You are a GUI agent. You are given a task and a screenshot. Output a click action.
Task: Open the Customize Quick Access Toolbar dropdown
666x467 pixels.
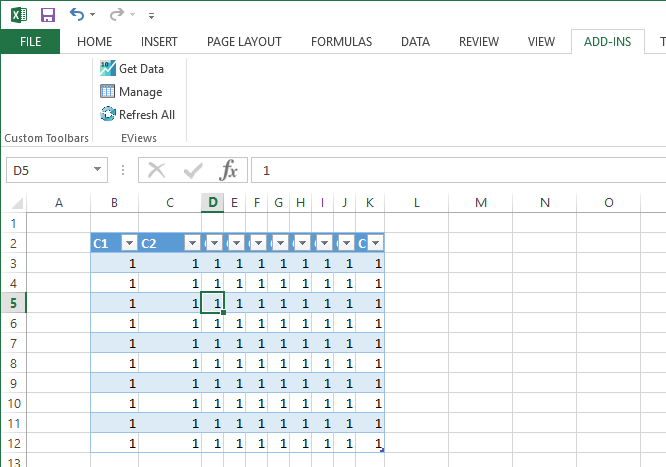[x=151, y=16]
